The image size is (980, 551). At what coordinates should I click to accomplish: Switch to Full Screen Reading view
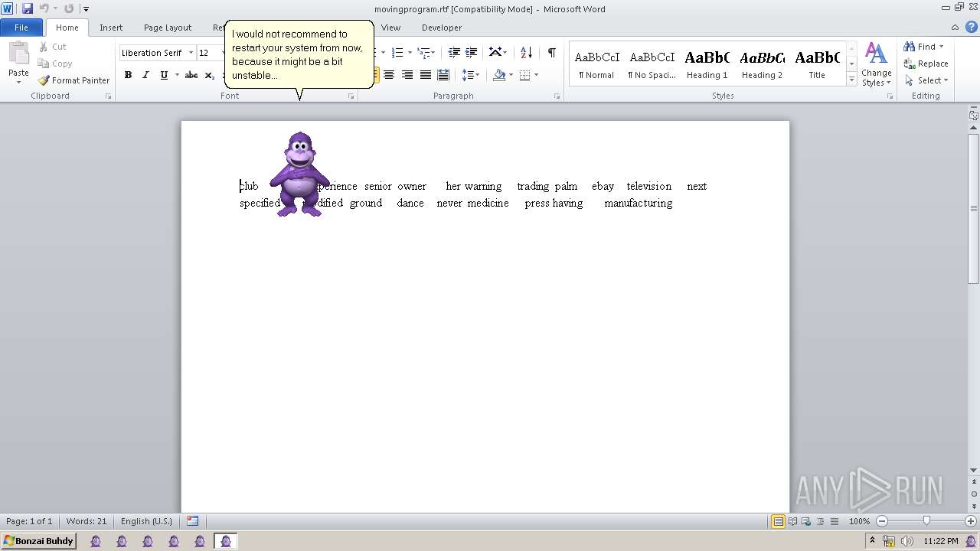[x=792, y=521]
